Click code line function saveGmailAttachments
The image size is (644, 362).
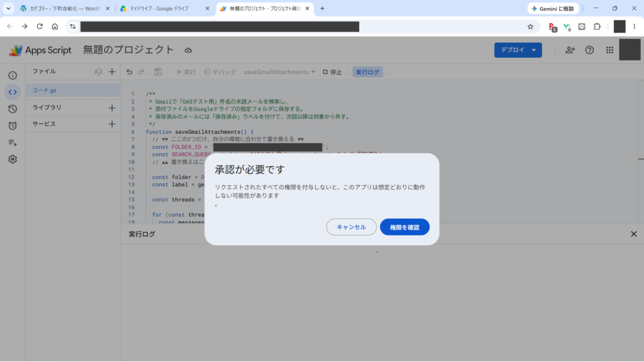click(x=199, y=132)
